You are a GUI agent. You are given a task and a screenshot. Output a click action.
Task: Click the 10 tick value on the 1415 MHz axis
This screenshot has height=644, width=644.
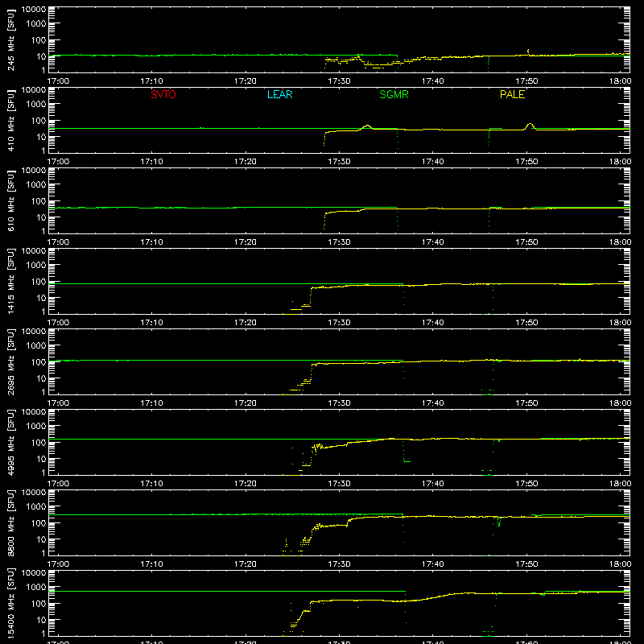coord(41,298)
